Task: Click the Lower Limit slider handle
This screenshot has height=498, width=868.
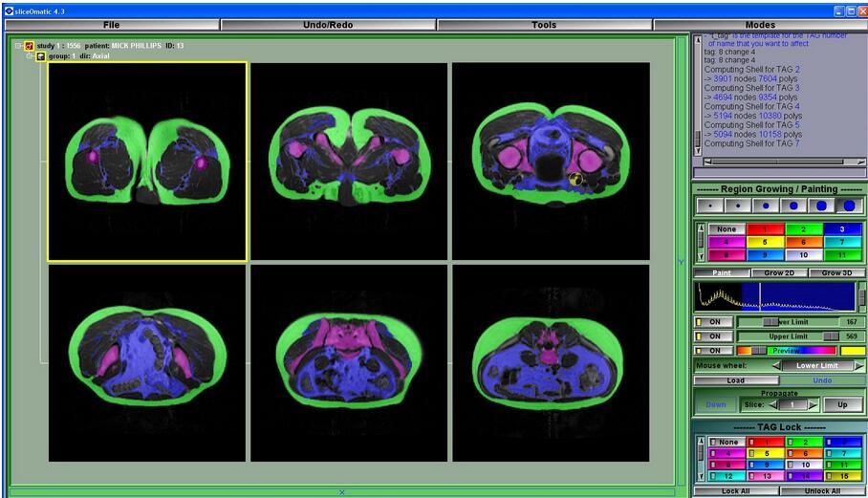Action: [x=770, y=322]
